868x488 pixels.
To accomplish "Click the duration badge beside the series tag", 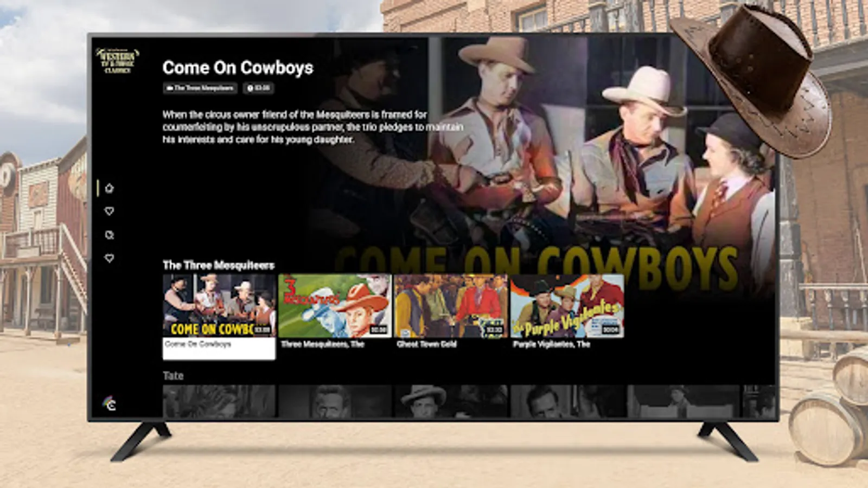I will click(x=258, y=88).
